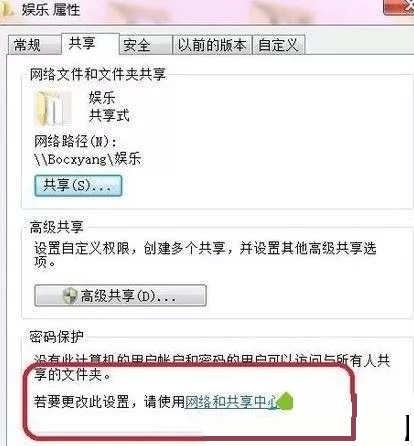Switch to the 自定义 tab
Viewport: 414px width, 446px height.
pos(279,45)
